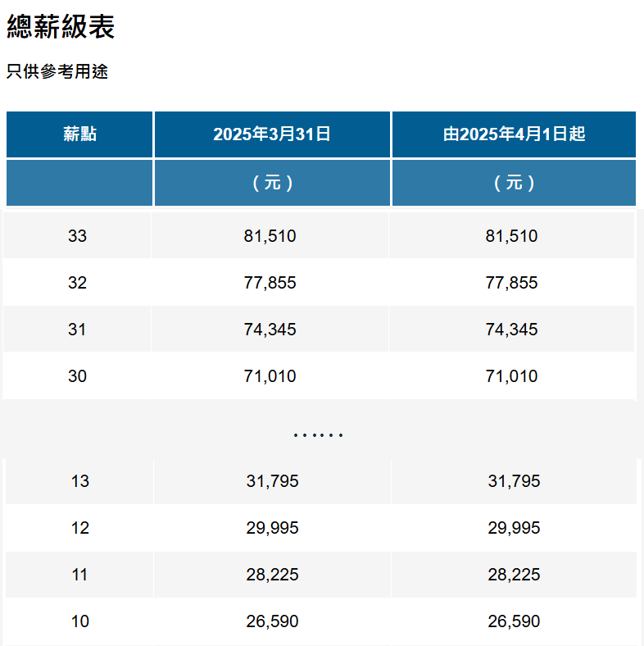
Task: Click 74,345 in the 2025年3月31日 column
Action: pyautogui.click(x=270, y=330)
